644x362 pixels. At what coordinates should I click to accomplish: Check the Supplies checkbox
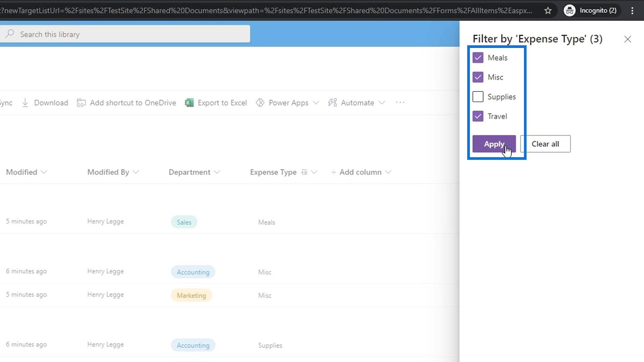pyautogui.click(x=478, y=97)
